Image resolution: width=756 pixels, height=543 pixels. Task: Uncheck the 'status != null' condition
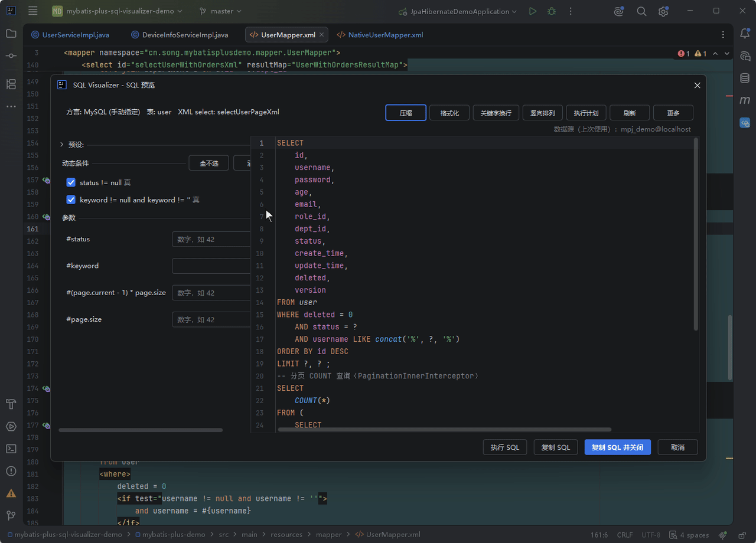pos(71,183)
